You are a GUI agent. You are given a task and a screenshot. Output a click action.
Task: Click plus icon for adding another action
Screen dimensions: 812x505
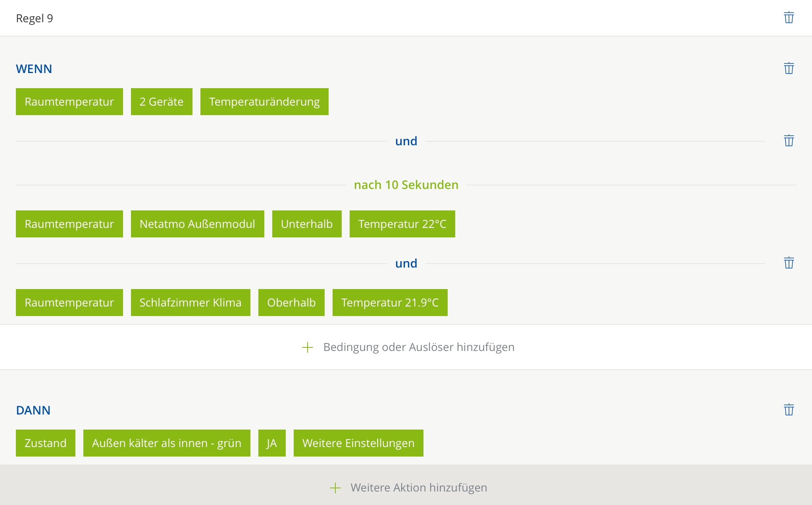pos(335,488)
